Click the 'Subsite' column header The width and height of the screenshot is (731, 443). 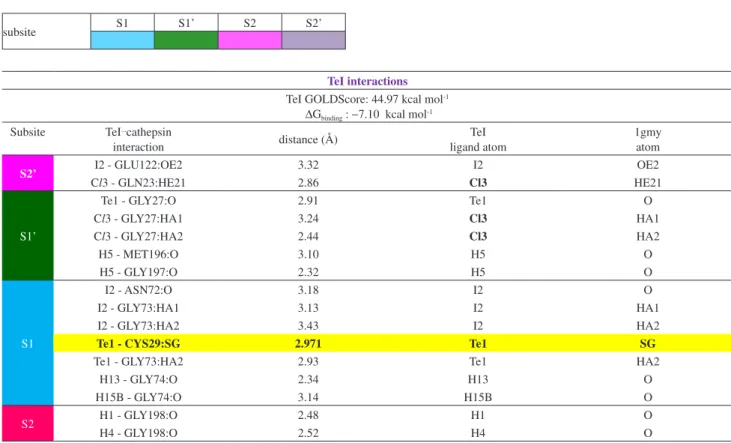tap(28, 132)
